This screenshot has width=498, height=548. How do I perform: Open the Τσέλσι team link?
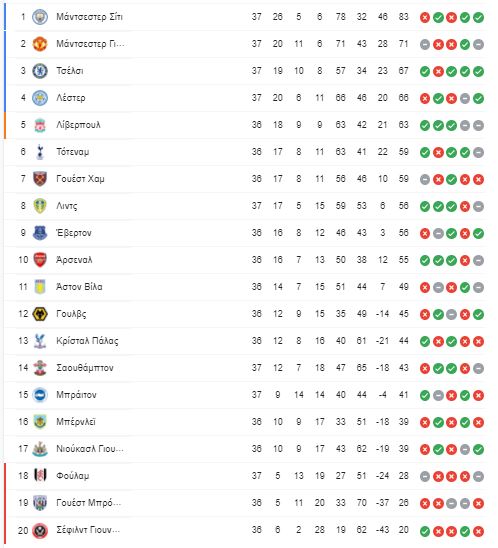click(x=70, y=71)
